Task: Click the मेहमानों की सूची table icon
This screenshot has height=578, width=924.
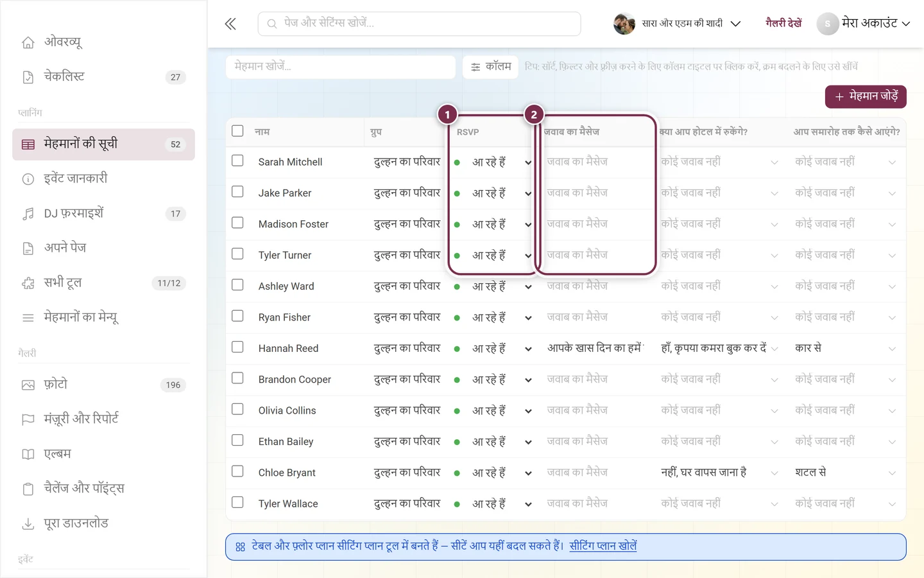Action: tap(28, 144)
